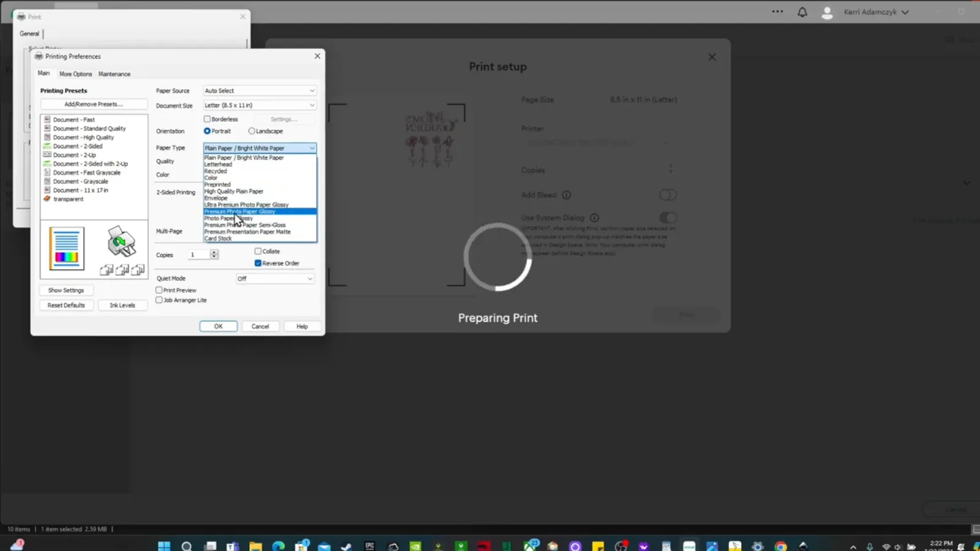Viewport: 980px width, 551px height.
Task: Open the three-dots menu in the header
Action: pyautogui.click(x=777, y=12)
